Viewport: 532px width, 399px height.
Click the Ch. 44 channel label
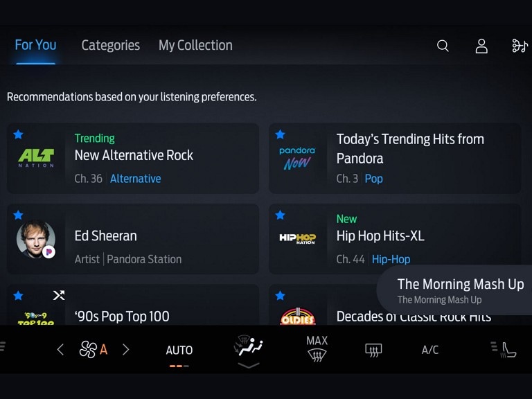coord(351,260)
